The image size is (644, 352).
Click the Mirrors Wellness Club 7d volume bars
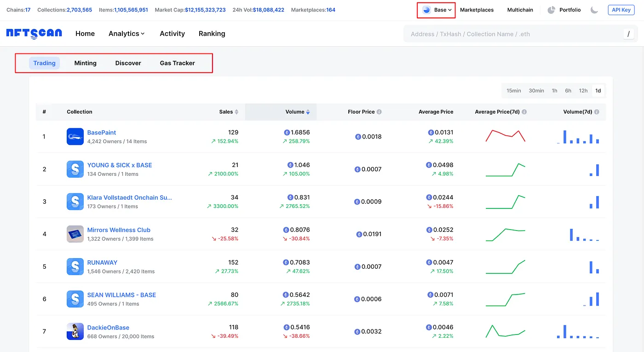(x=584, y=235)
